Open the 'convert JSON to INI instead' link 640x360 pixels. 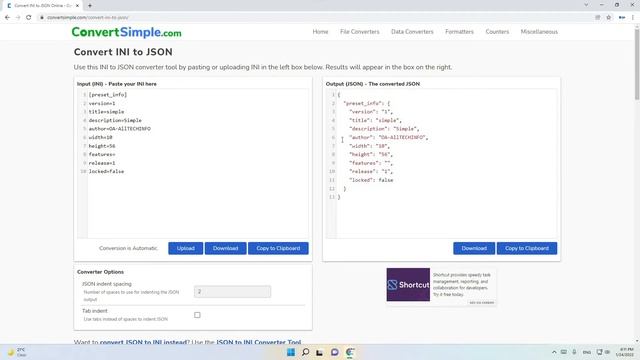pyautogui.click(x=143, y=342)
